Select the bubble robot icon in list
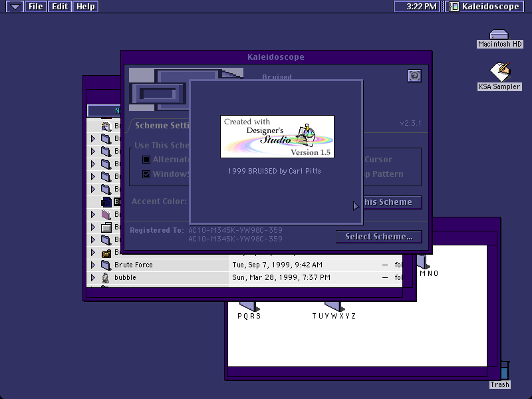This screenshot has height=399, width=532. 106,277
